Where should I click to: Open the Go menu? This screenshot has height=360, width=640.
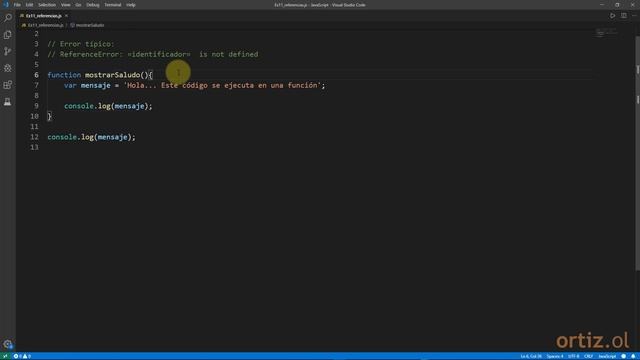click(78, 5)
